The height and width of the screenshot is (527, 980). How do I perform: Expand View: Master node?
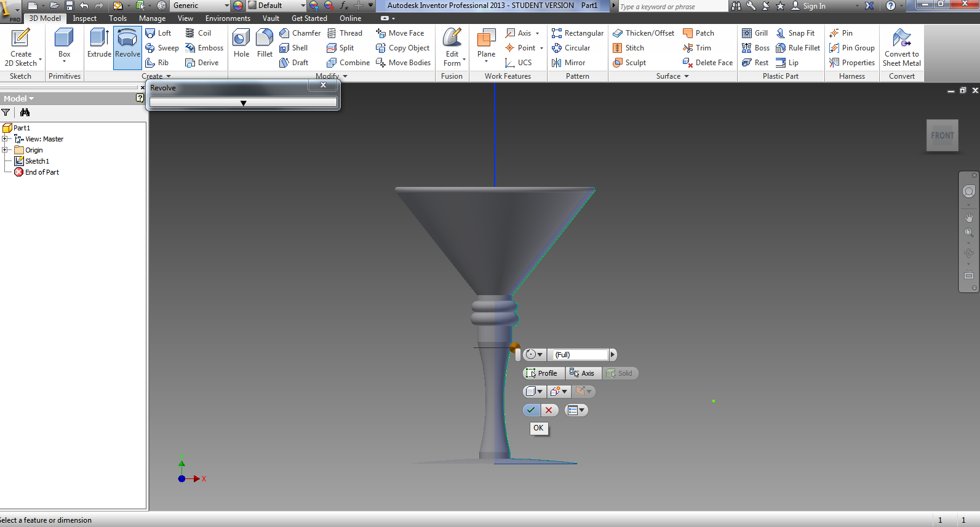point(4,138)
